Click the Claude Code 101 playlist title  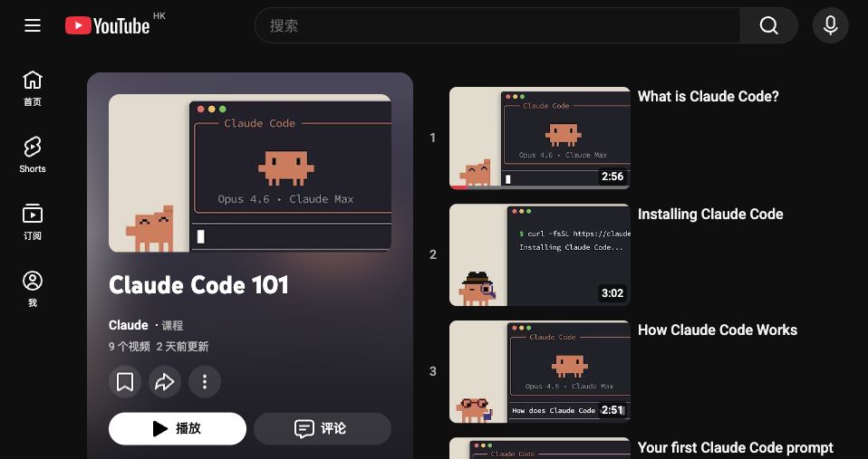tap(198, 285)
